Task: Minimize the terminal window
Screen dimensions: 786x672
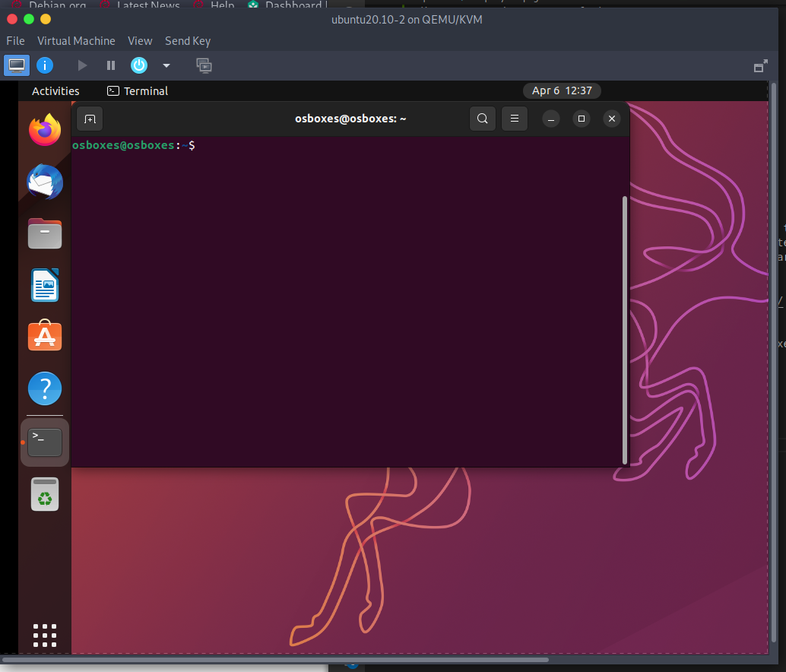Action: (x=551, y=119)
